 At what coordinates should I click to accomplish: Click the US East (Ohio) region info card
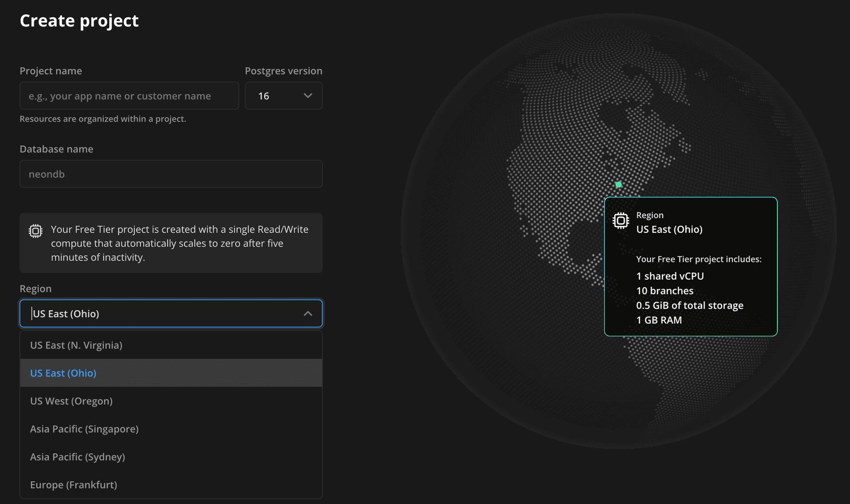(691, 266)
